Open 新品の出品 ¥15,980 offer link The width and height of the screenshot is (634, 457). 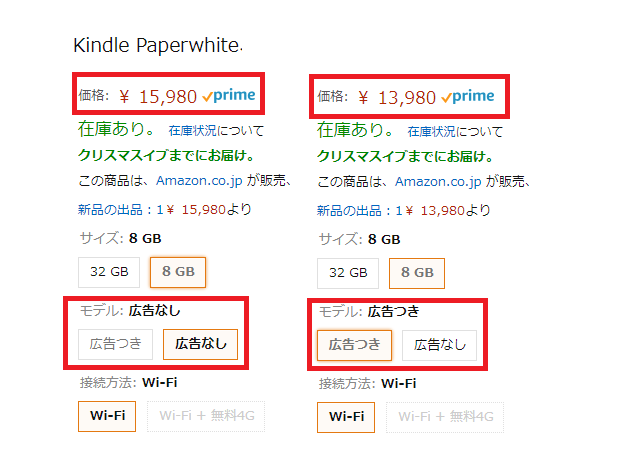point(165,210)
